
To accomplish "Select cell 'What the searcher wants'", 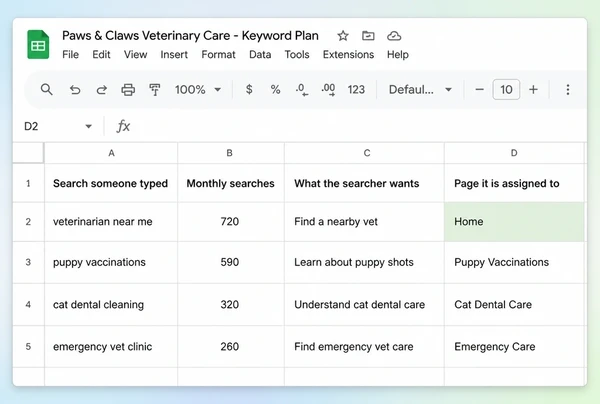I will pos(364,183).
